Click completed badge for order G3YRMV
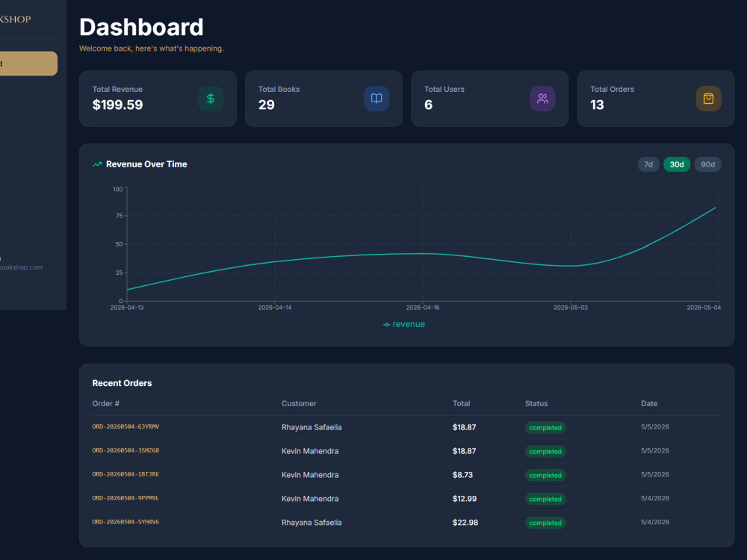The image size is (747, 560). click(x=545, y=428)
